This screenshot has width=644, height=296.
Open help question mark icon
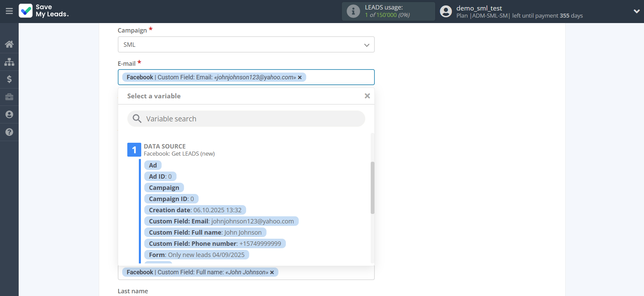click(x=9, y=132)
